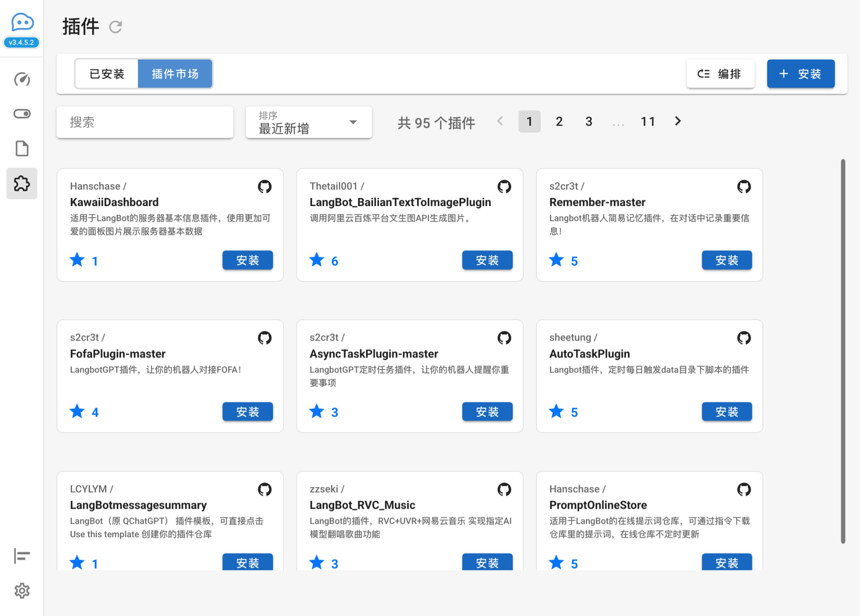Open the settings gear icon in sidebar
The height and width of the screenshot is (616, 860).
coord(22,590)
